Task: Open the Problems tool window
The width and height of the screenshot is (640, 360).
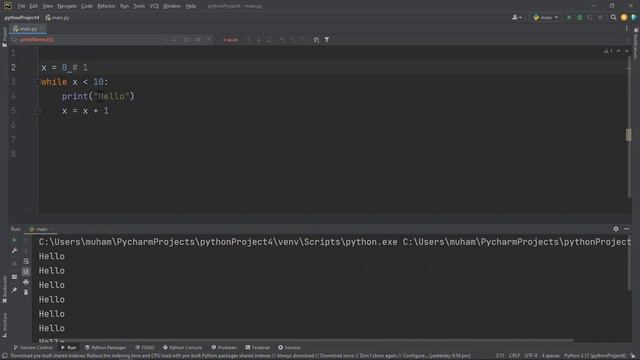Action: tap(224, 348)
